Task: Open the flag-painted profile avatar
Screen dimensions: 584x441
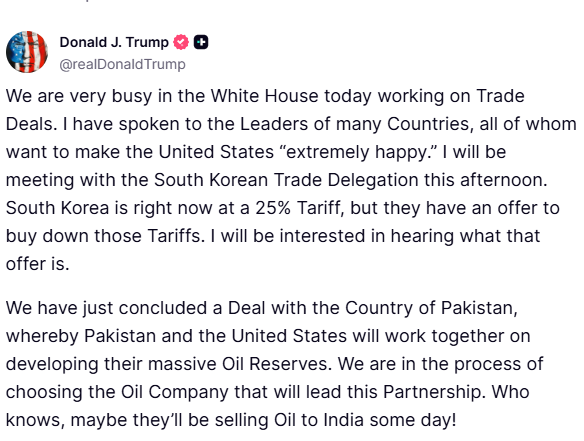Action: [27, 52]
